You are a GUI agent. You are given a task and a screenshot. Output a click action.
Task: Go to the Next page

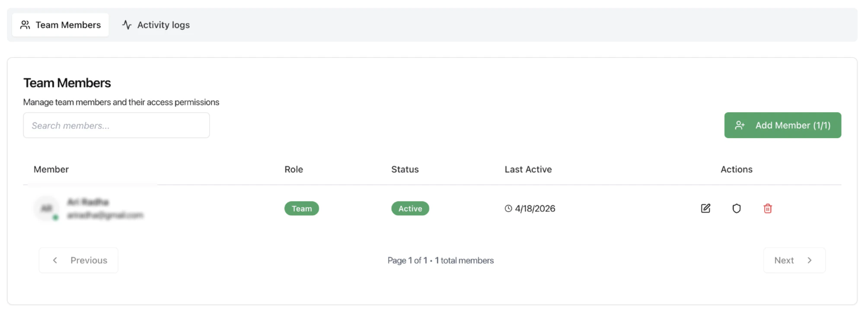point(794,260)
